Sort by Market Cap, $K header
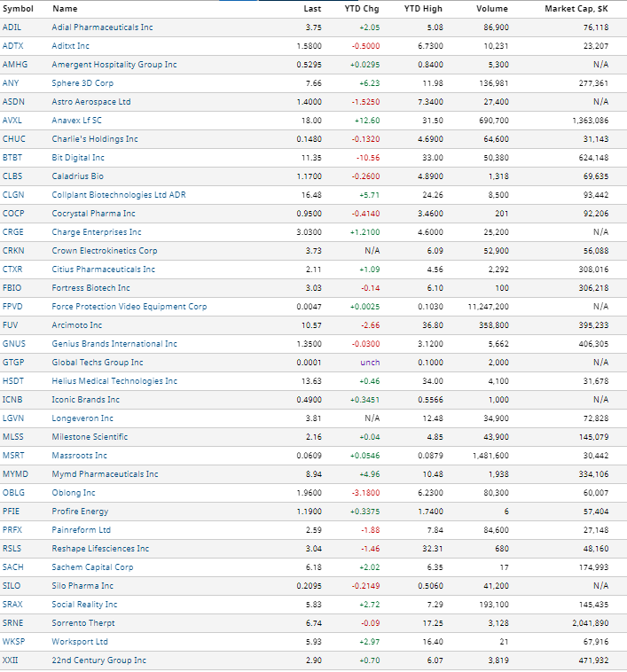This screenshot has width=627, height=672. point(576,9)
